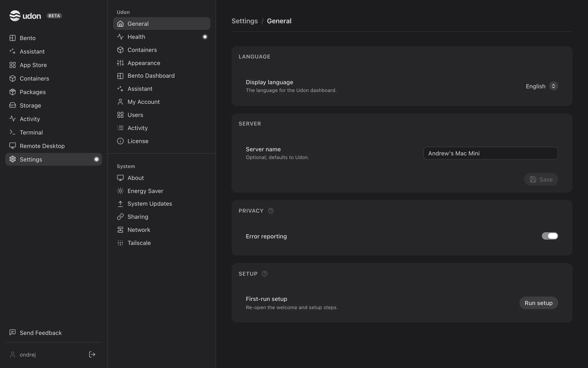This screenshot has height=368, width=588.
Task: Click the Send Feedback link
Action: tap(53, 333)
